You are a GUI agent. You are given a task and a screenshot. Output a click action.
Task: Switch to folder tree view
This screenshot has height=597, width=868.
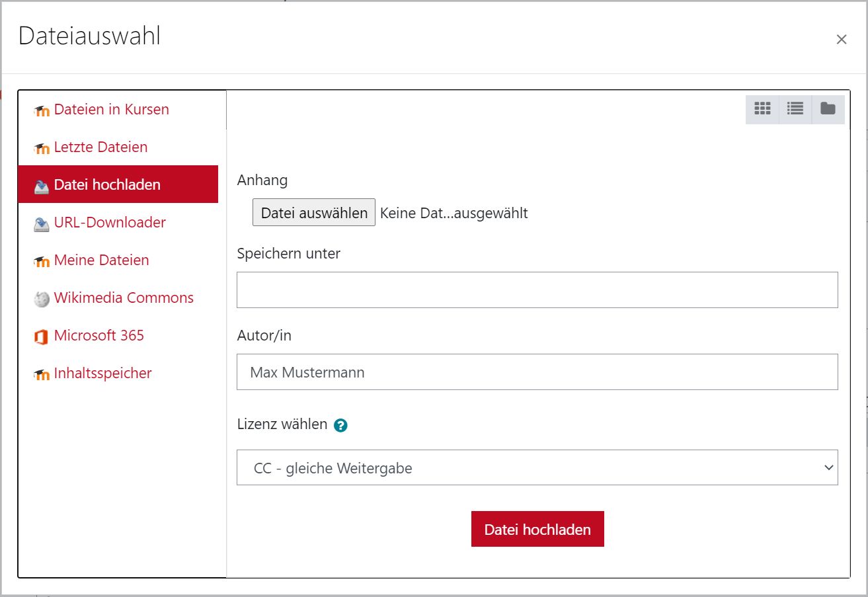tap(827, 108)
